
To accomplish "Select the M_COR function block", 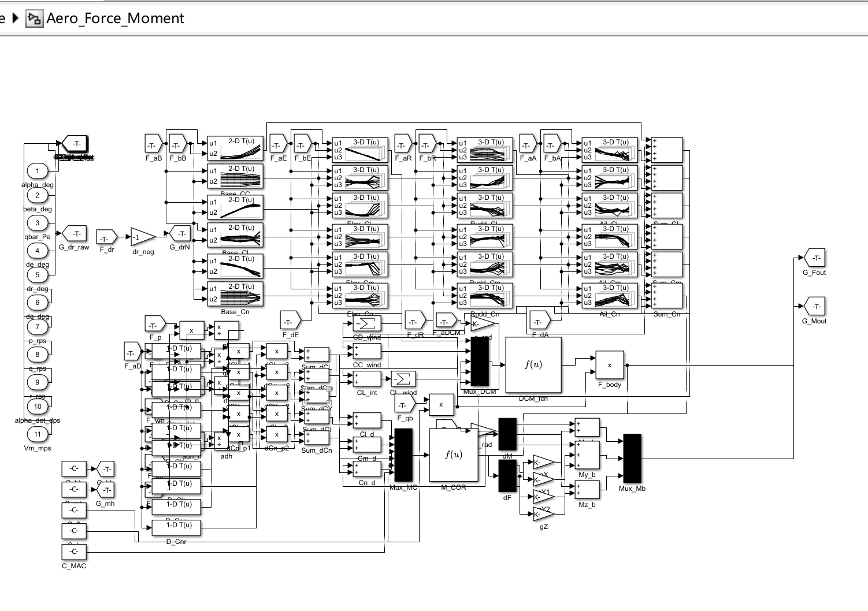I will click(454, 455).
